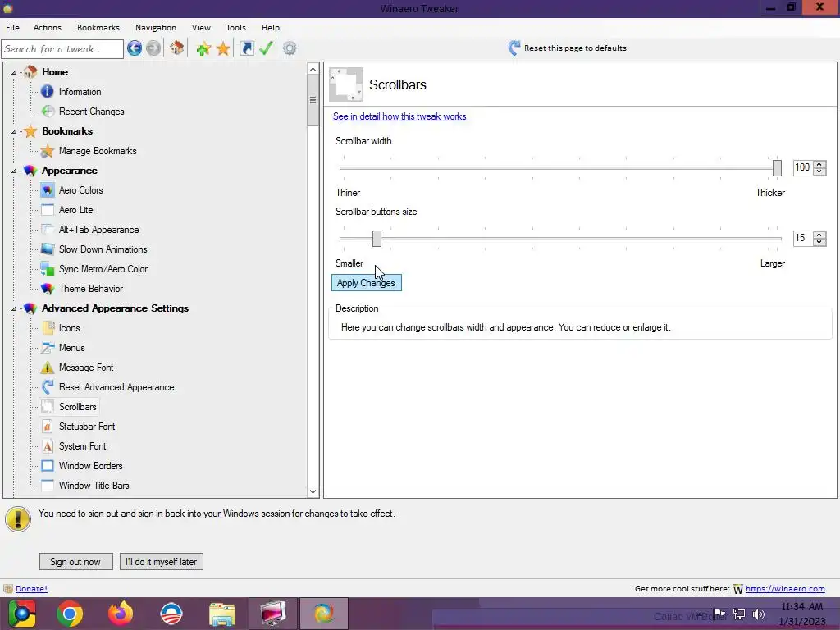Click the Scrollbar width value box
Image resolution: width=840 pixels, height=630 pixels.
(x=804, y=167)
